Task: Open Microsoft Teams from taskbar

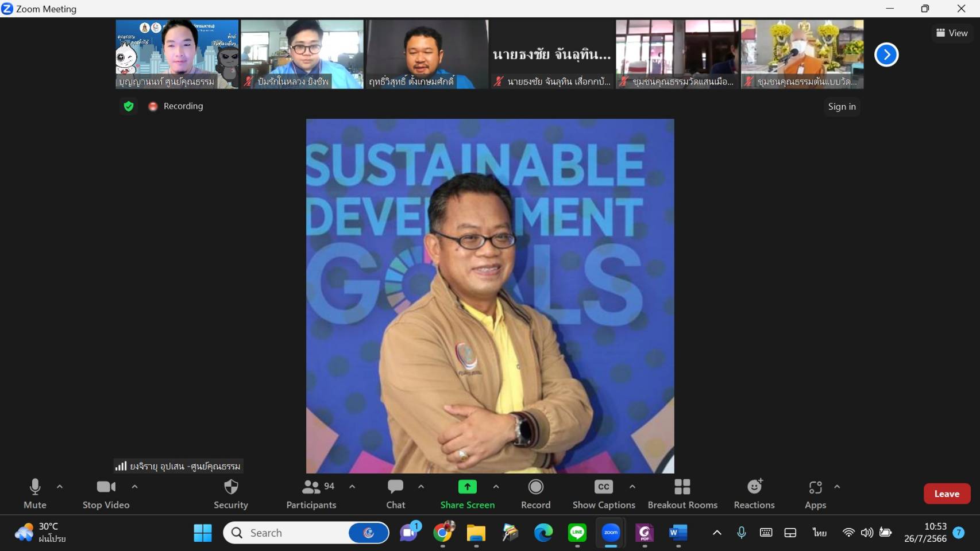Action: tap(409, 533)
